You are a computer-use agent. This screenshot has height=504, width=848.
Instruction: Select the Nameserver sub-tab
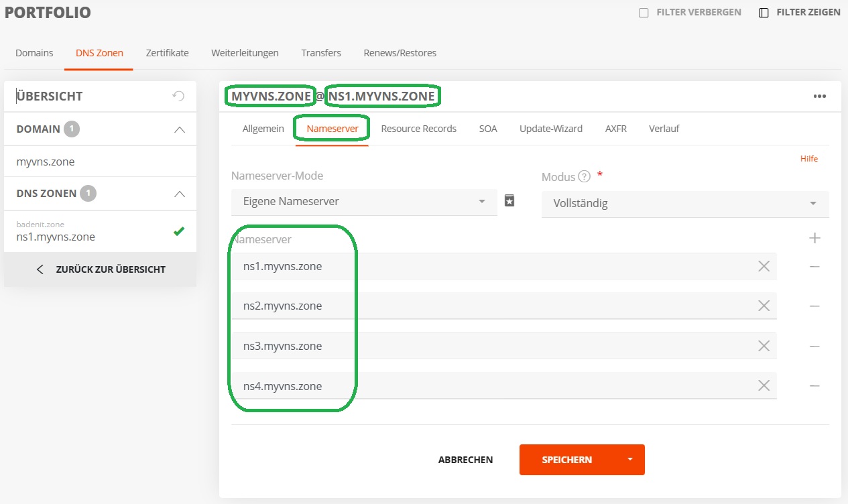point(332,129)
